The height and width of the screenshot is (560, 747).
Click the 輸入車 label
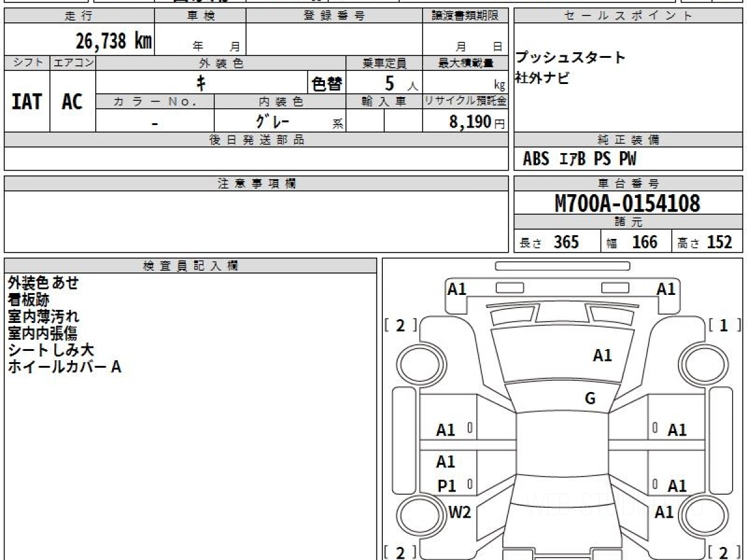(x=384, y=101)
